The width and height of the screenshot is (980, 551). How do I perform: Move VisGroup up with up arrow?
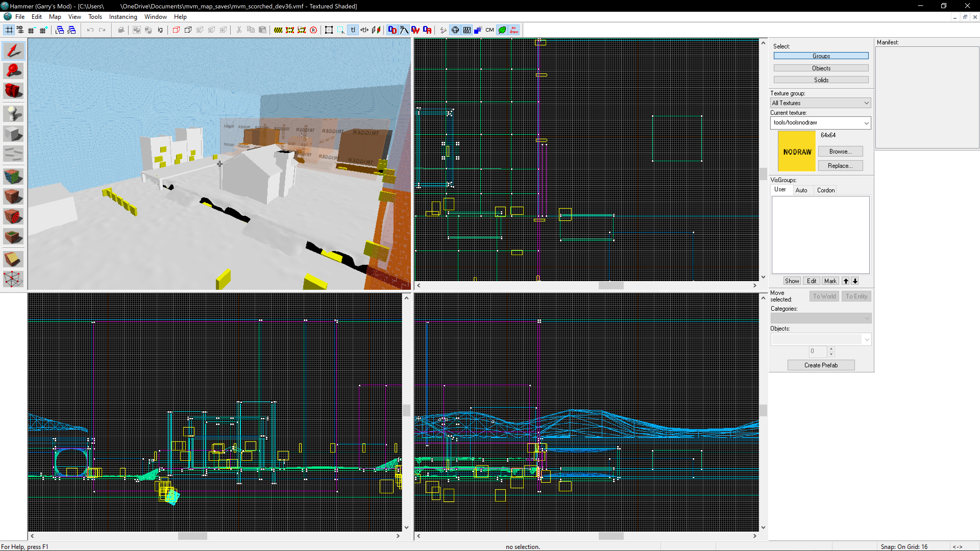[x=846, y=281]
